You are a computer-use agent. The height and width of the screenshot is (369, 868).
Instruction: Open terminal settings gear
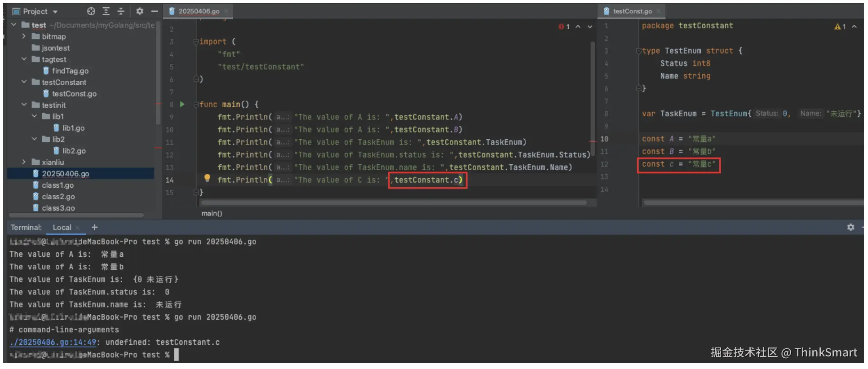[850, 227]
